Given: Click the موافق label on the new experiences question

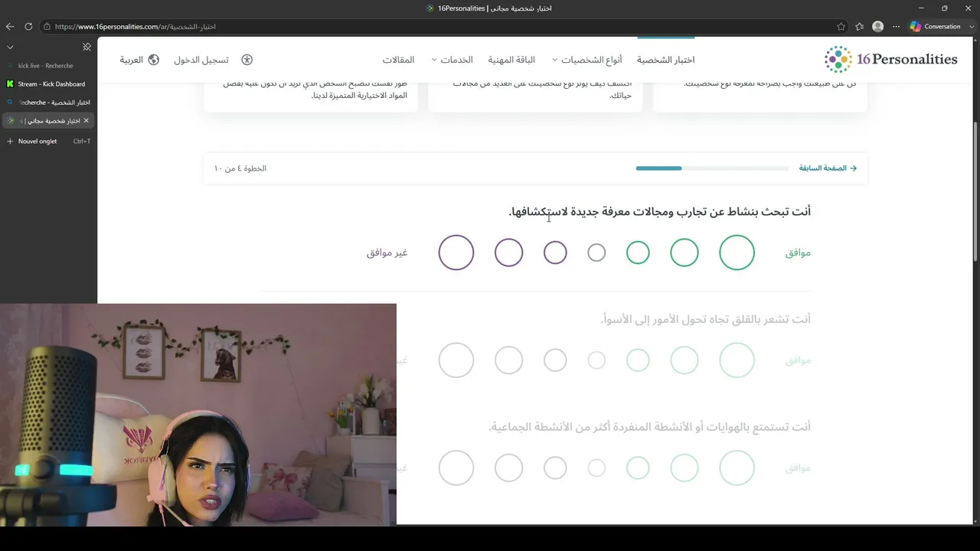Looking at the screenshot, I should (x=798, y=253).
